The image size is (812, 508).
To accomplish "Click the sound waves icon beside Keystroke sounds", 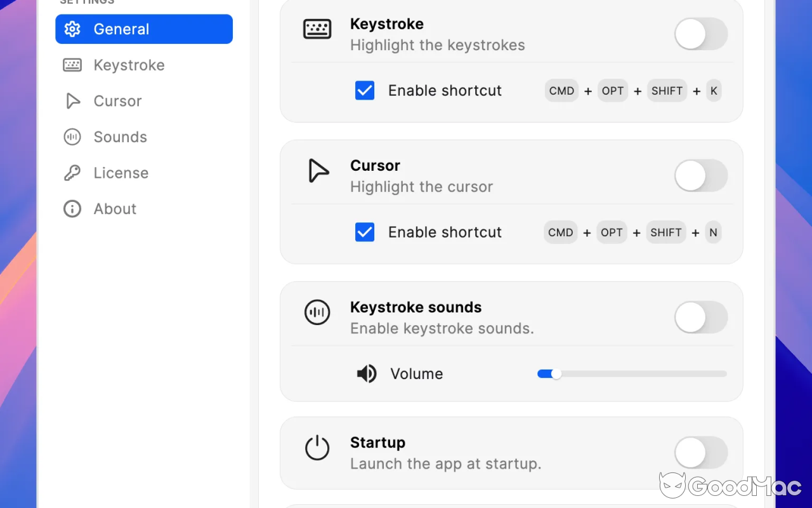I will pos(317,312).
